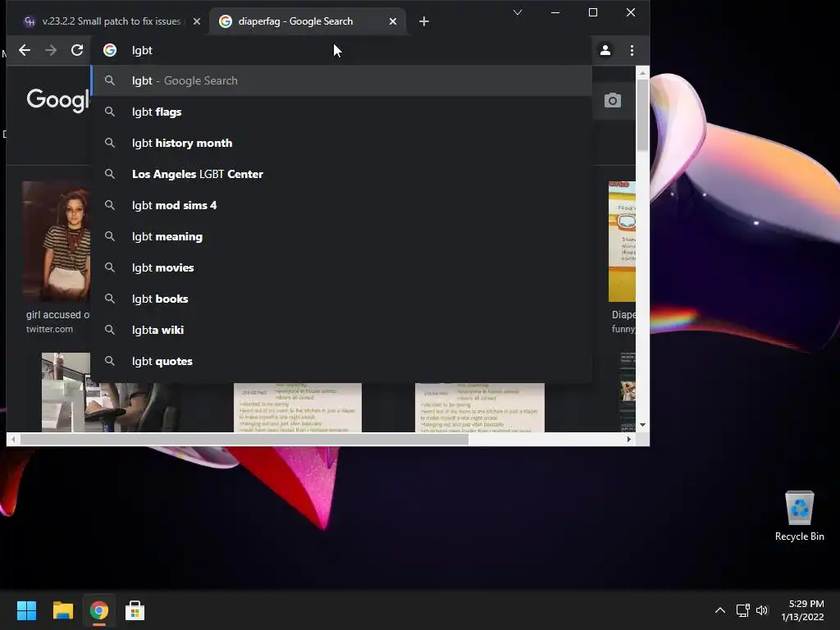This screenshot has height=630, width=840.
Task: Click the vertical scrollbar up arrow
Action: coord(642,72)
